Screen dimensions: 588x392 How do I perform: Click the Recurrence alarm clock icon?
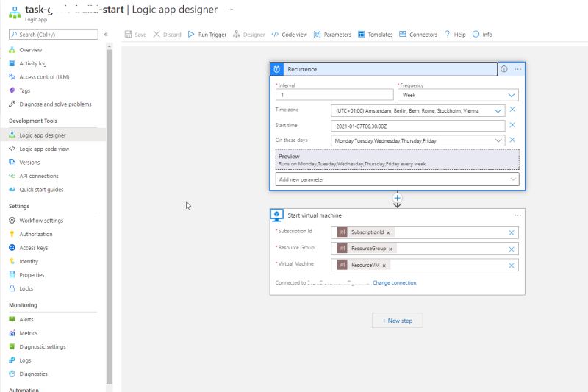click(277, 69)
